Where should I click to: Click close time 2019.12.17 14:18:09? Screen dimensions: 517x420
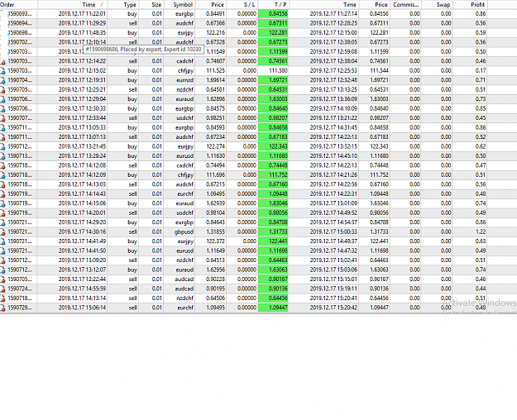click(x=333, y=109)
